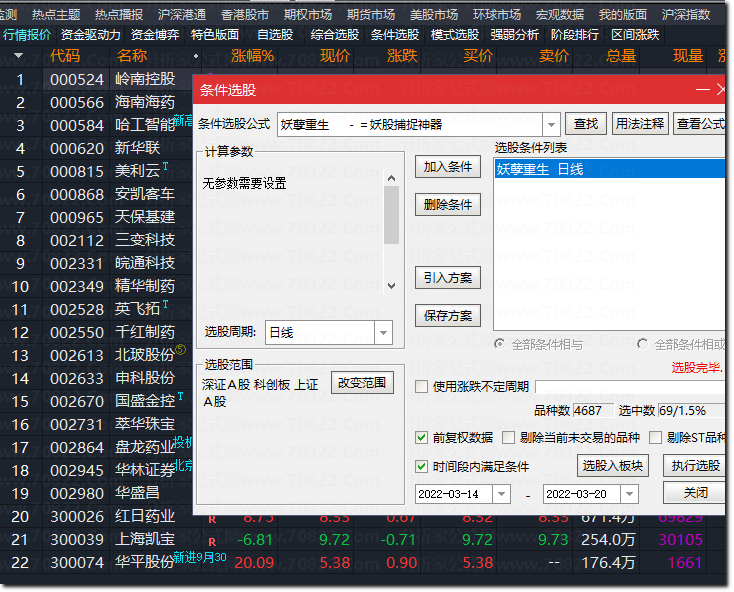The width and height of the screenshot is (734, 592).
Task: Click 保存方案 to save the scheme
Action: click(448, 316)
